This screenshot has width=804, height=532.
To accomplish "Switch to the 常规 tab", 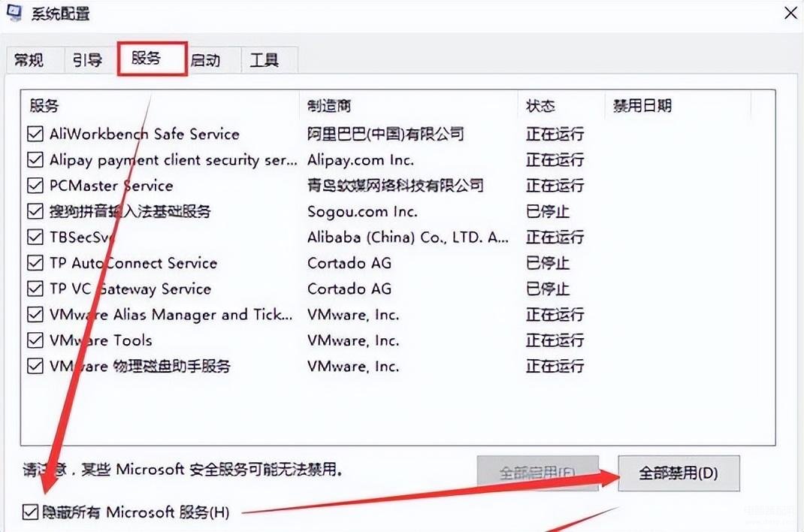I will point(29,60).
